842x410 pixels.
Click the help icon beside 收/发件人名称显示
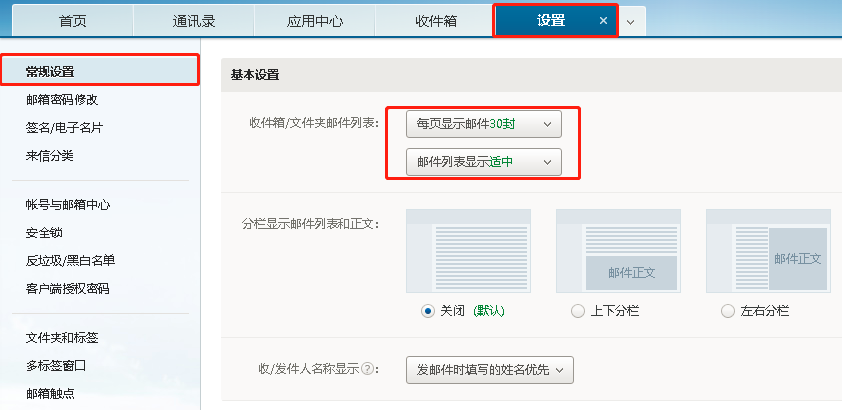(368, 369)
